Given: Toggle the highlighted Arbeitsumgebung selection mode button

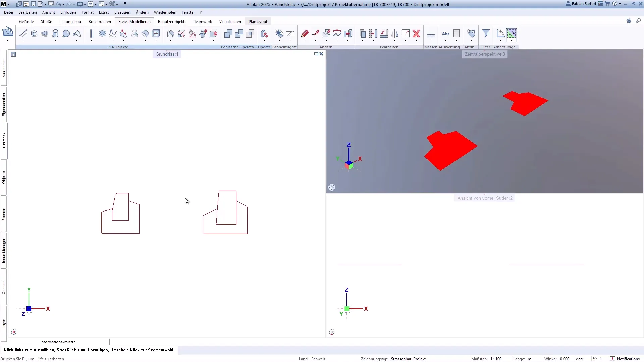Looking at the screenshot, I should (511, 34).
